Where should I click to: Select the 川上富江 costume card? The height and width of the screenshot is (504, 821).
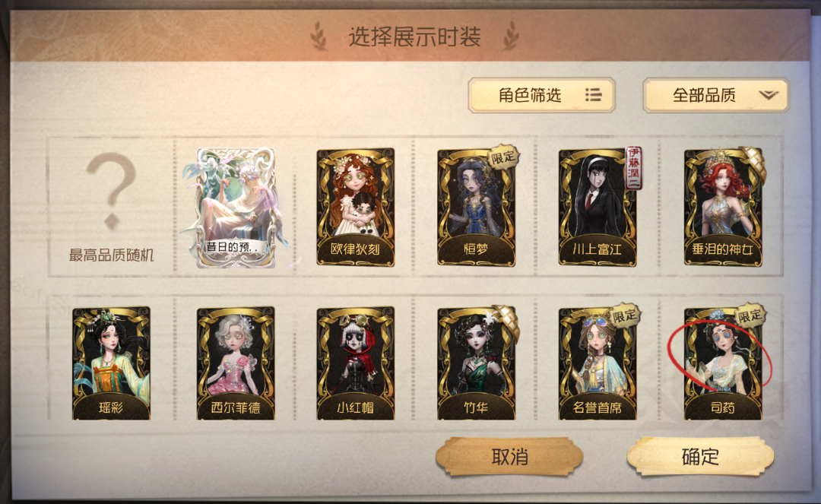[598, 207]
